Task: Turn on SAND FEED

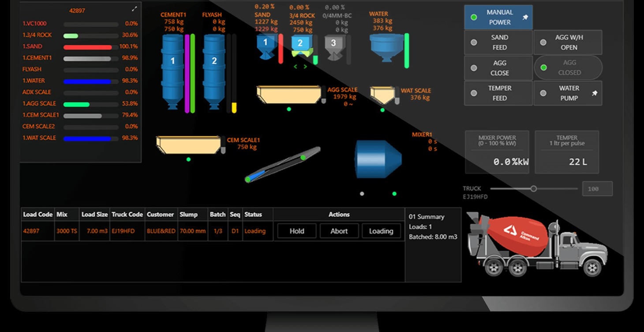Action: pyautogui.click(x=498, y=42)
